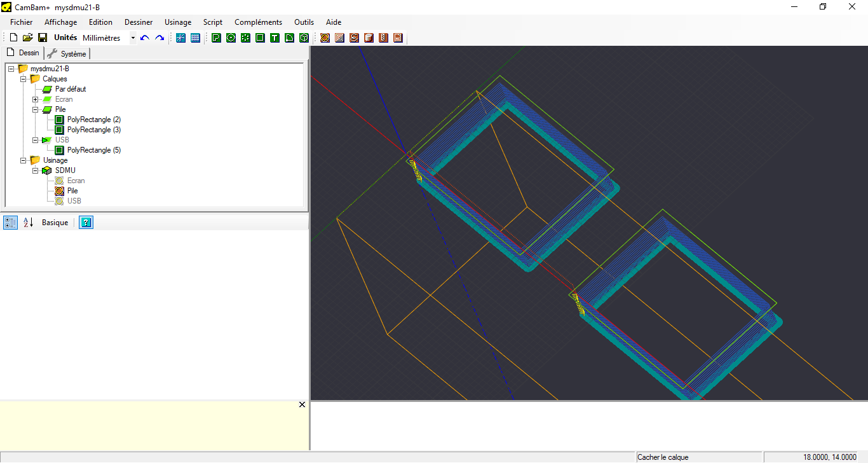Save the drawing with the floppy icon
This screenshot has width=868, height=463.
(x=43, y=38)
